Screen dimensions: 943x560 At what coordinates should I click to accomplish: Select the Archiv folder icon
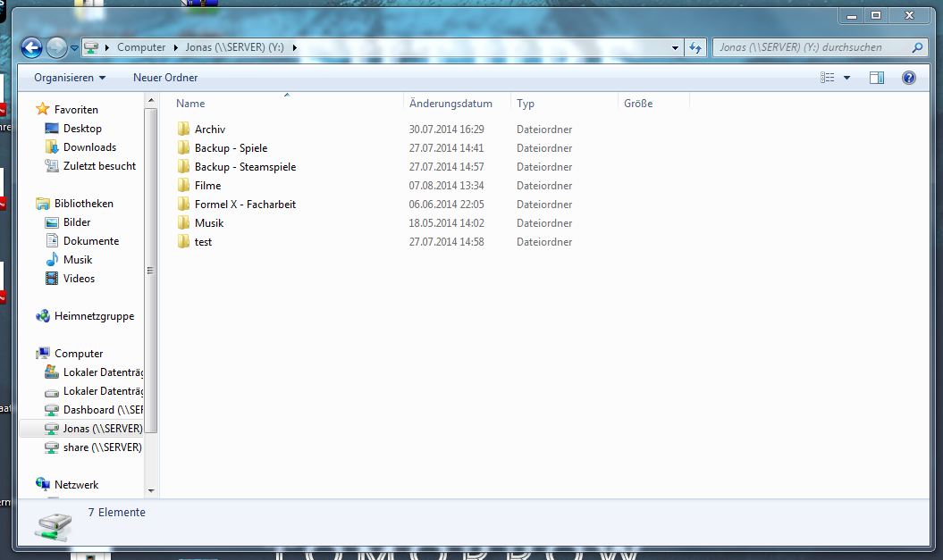tap(183, 130)
